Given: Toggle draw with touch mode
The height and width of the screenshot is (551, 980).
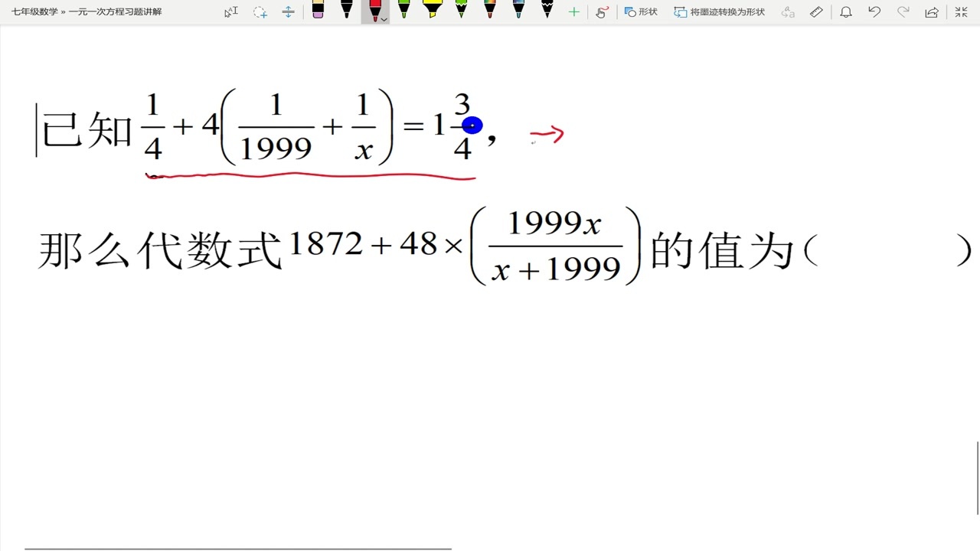Looking at the screenshot, I should click(x=602, y=11).
